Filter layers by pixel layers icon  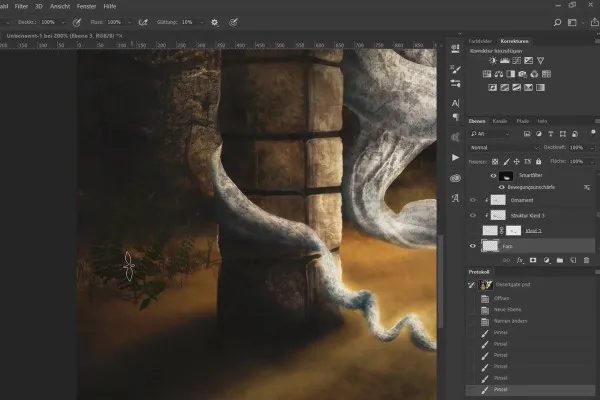[527, 134]
